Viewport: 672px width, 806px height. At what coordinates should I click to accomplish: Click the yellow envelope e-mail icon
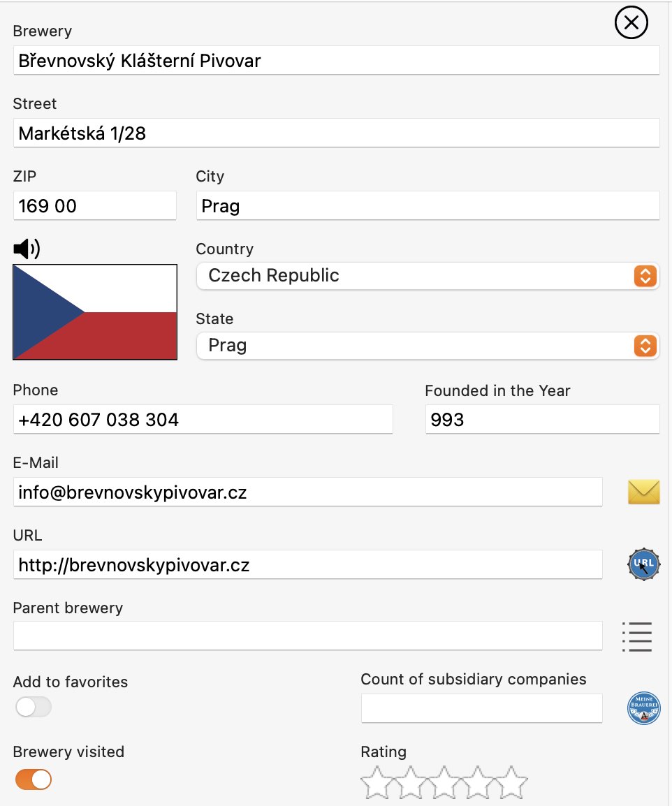(644, 492)
